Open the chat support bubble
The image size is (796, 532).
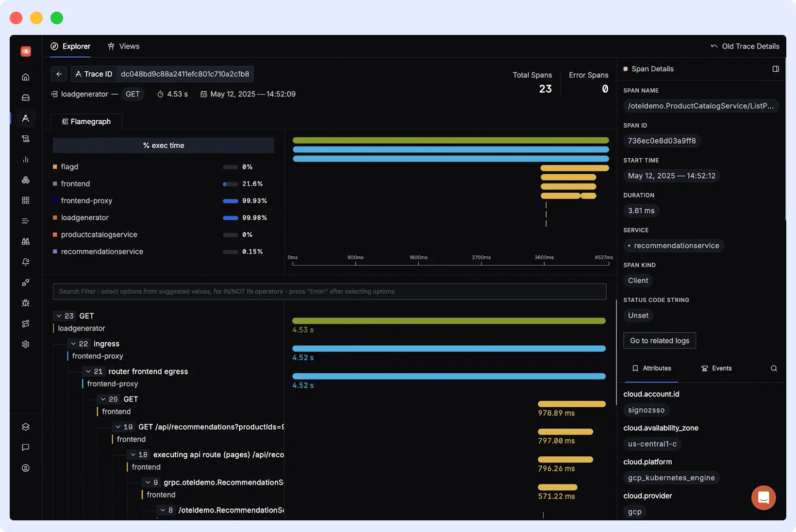763,498
